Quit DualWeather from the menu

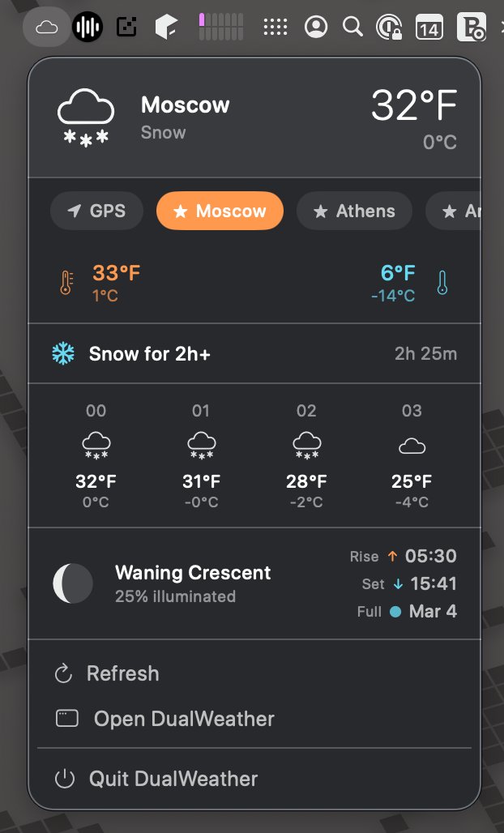173,779
